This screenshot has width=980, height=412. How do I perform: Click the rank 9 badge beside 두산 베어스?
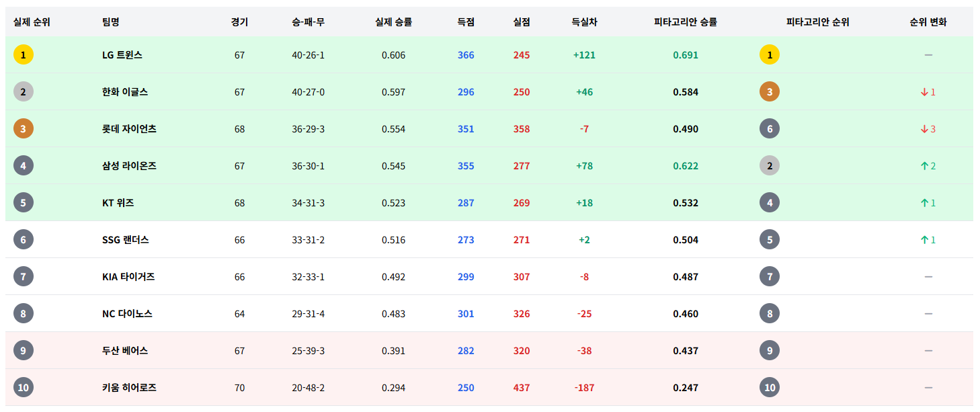click(24, 351)
